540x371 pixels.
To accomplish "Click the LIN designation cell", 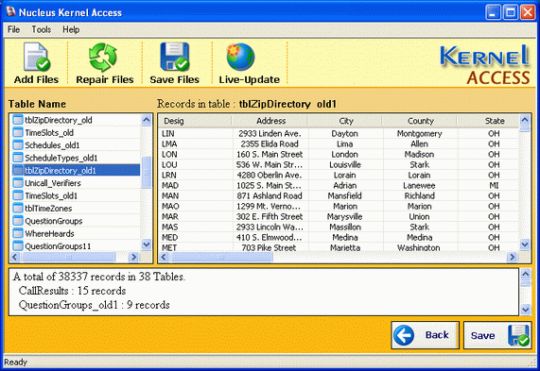I will click(x=168, y=133).
